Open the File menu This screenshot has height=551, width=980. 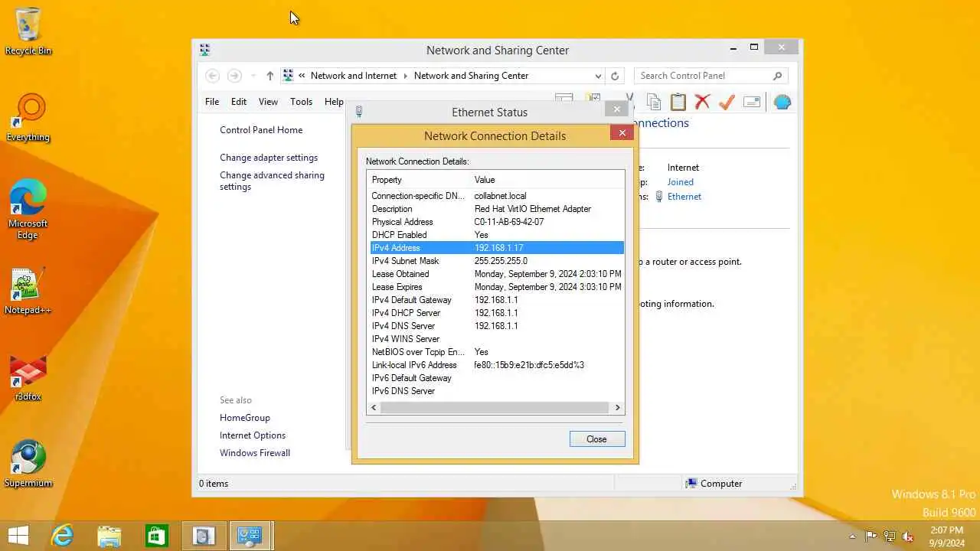[x=212, y=102]
